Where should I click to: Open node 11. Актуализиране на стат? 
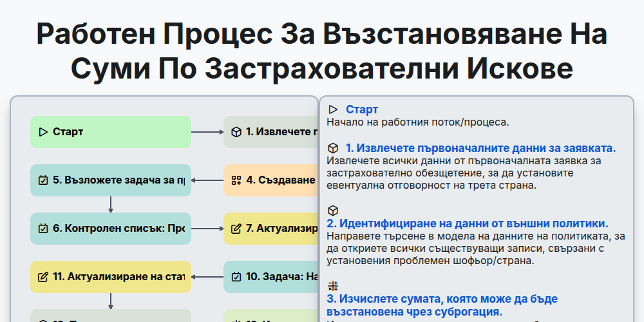[x=111, y=277]
